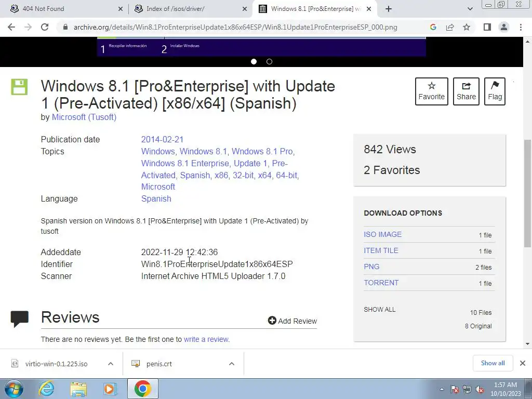The width and height of the screenshot is (532, 399).
Task: Open the ITEM TILE download option
Action: coord(381,250)
